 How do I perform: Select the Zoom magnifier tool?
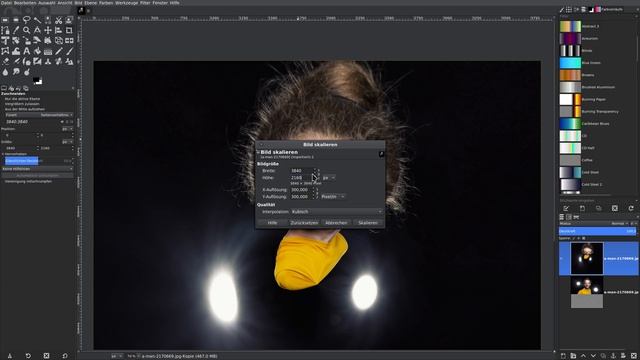[x=27, y=30]
